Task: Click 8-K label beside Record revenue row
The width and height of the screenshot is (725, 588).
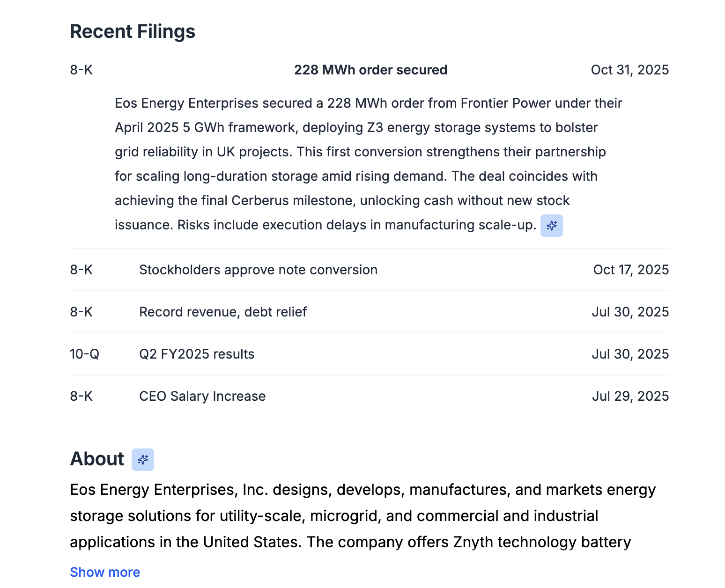Action: (x=81, y=312)
